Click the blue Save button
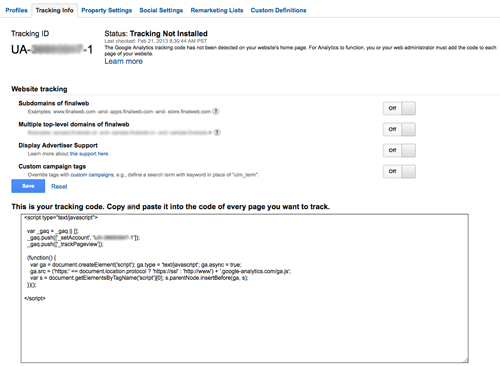The image size is (500, 366). [28, 186]
